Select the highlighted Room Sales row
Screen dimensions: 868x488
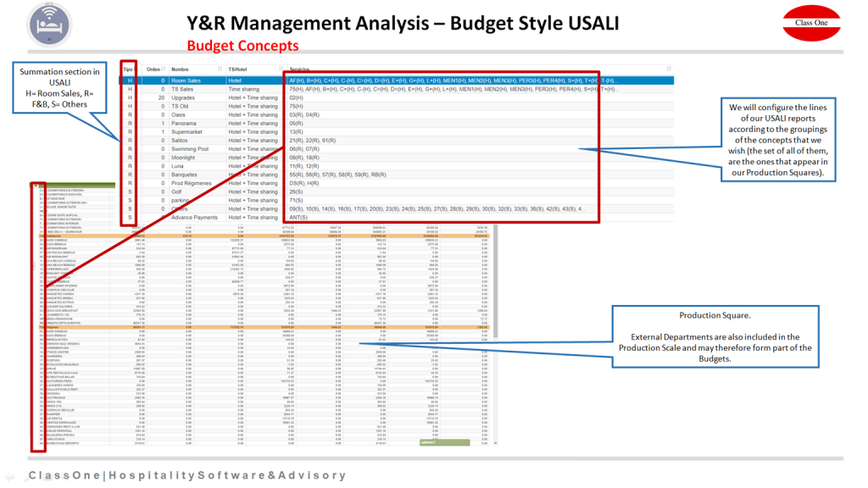click(397, 80)
